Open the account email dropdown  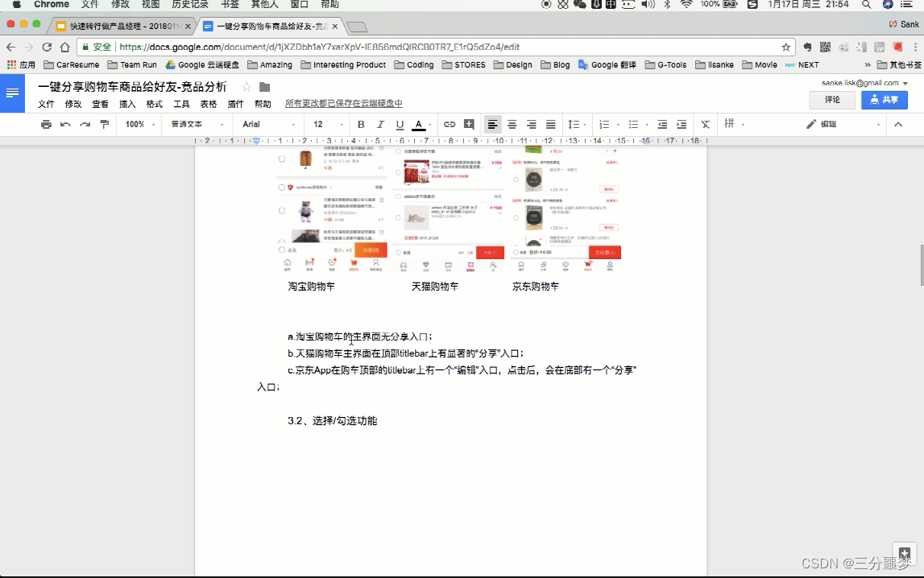(864, 83)
